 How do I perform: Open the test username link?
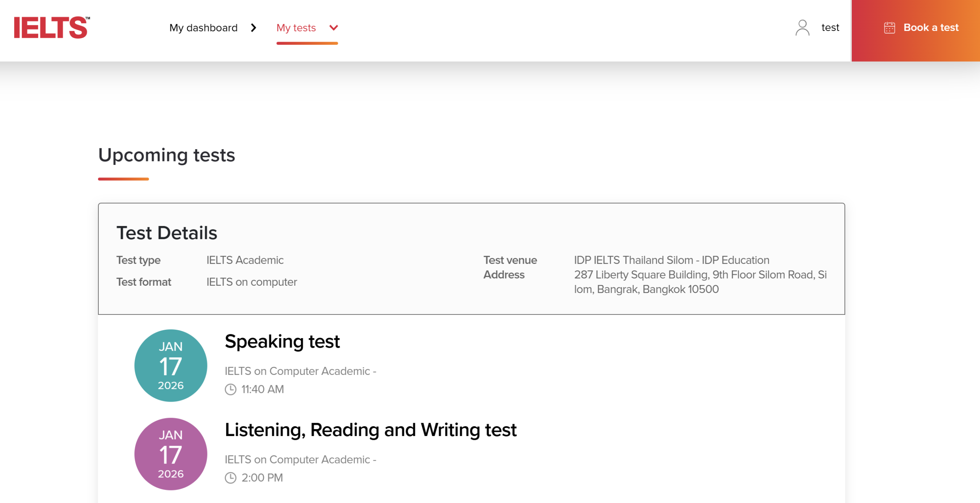click(x=830, y=28)
